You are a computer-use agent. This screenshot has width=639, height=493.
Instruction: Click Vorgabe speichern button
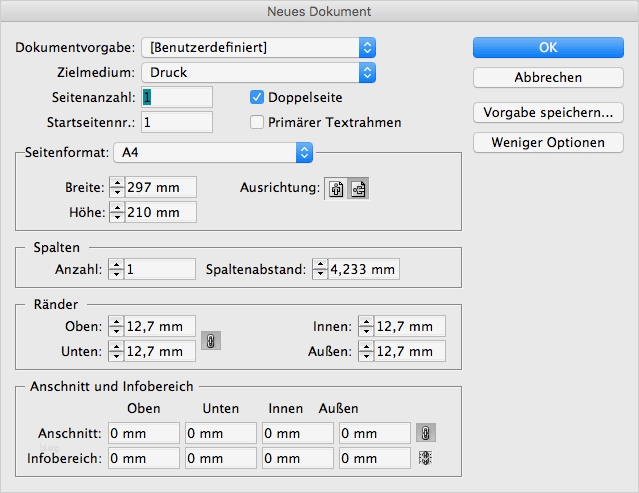(x=548, y=112)
